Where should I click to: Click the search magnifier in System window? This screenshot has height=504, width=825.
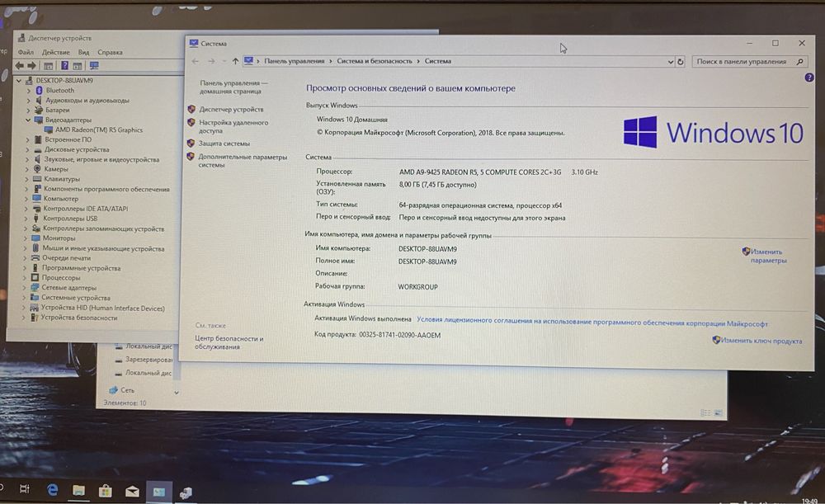coord(800,62)
